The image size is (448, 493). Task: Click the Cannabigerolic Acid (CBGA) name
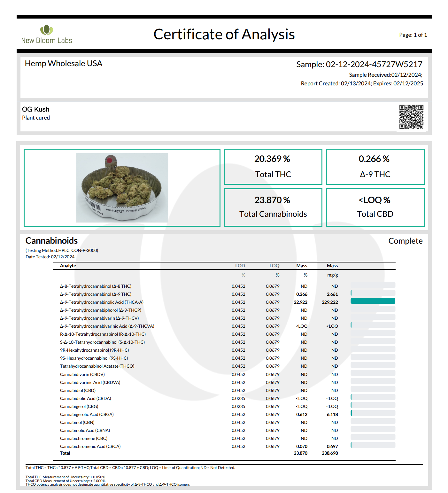pos(87,414)
